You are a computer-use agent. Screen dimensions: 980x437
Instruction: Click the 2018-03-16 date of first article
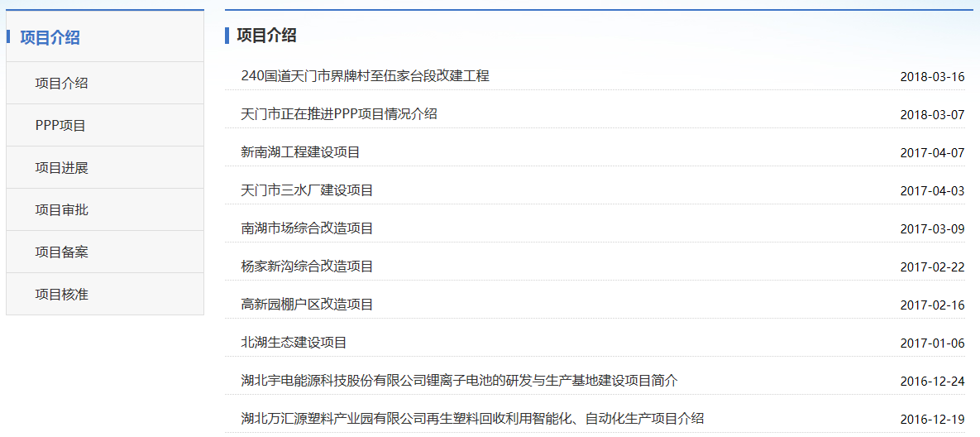[x=932, y=77]
